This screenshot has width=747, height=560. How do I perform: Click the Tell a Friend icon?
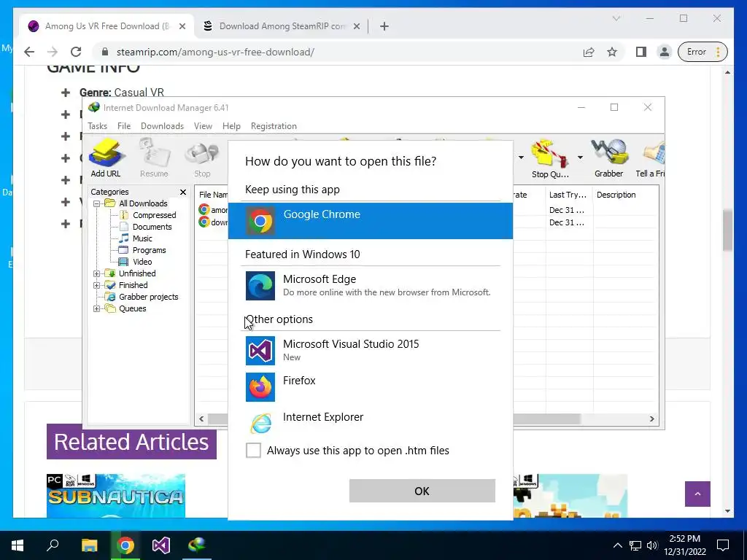(650, 160)
